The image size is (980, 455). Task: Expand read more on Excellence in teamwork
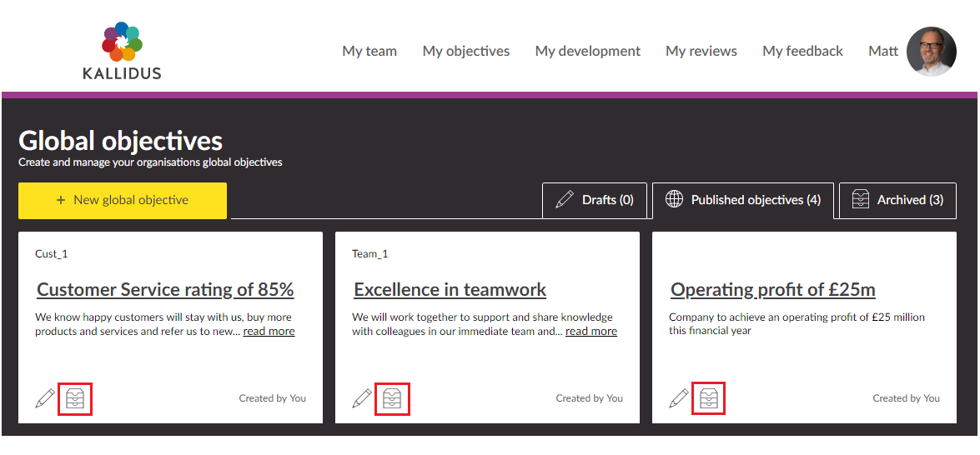pos(591,331)
